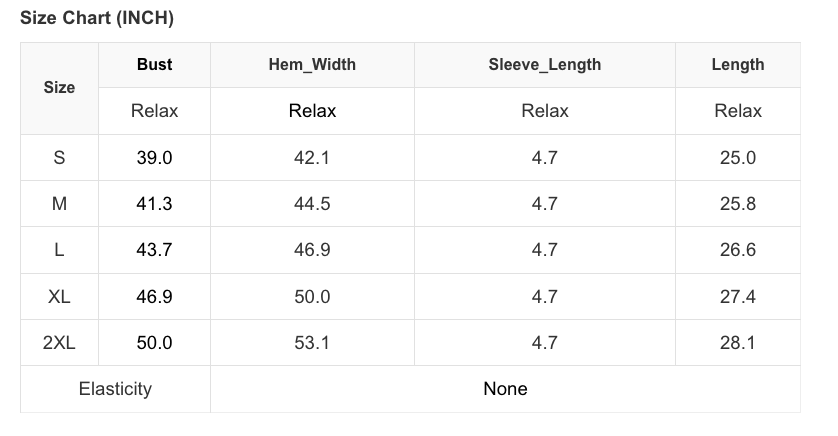Click the Length column header

click(x=737, y=65)
